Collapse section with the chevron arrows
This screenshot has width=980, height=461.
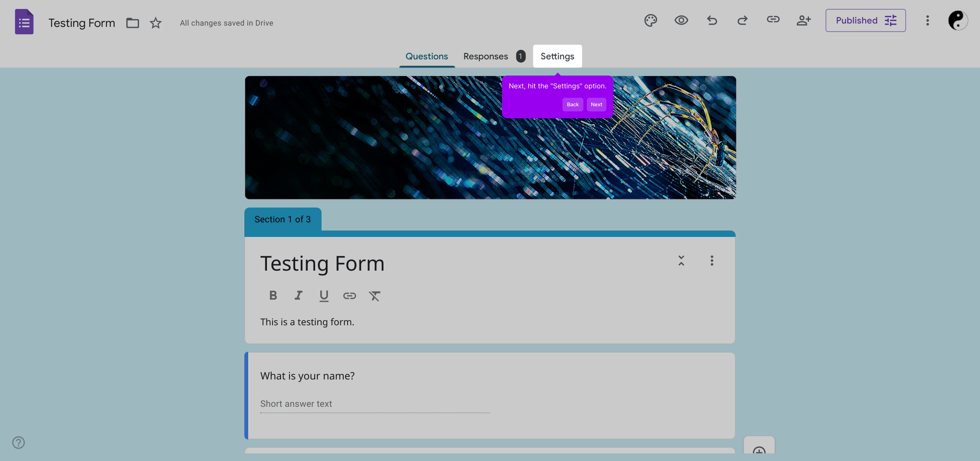(x=681, y=260)
